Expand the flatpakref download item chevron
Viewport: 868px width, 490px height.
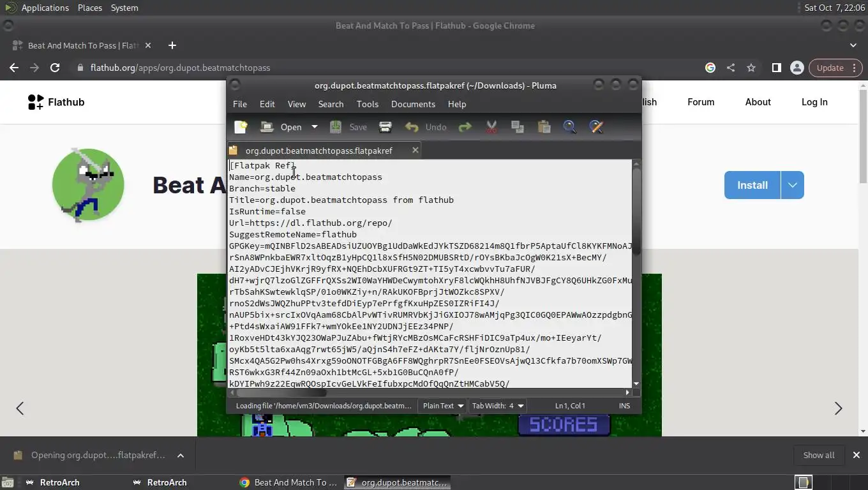pyautogui.click(x=181, y=456)
